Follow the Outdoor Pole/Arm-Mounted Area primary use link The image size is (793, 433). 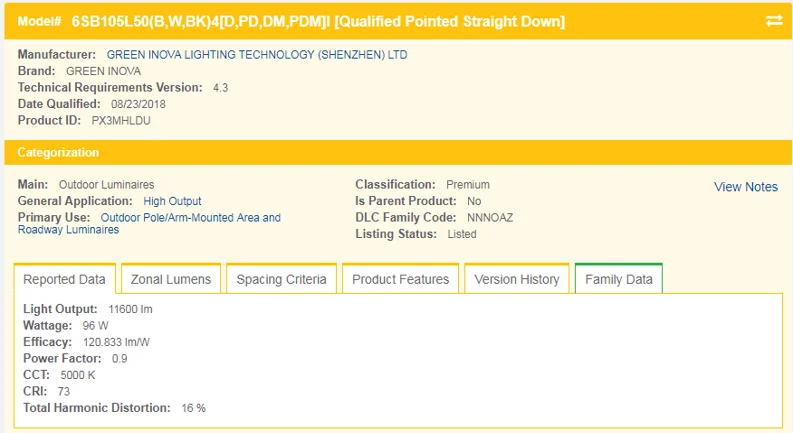point(190,217)
